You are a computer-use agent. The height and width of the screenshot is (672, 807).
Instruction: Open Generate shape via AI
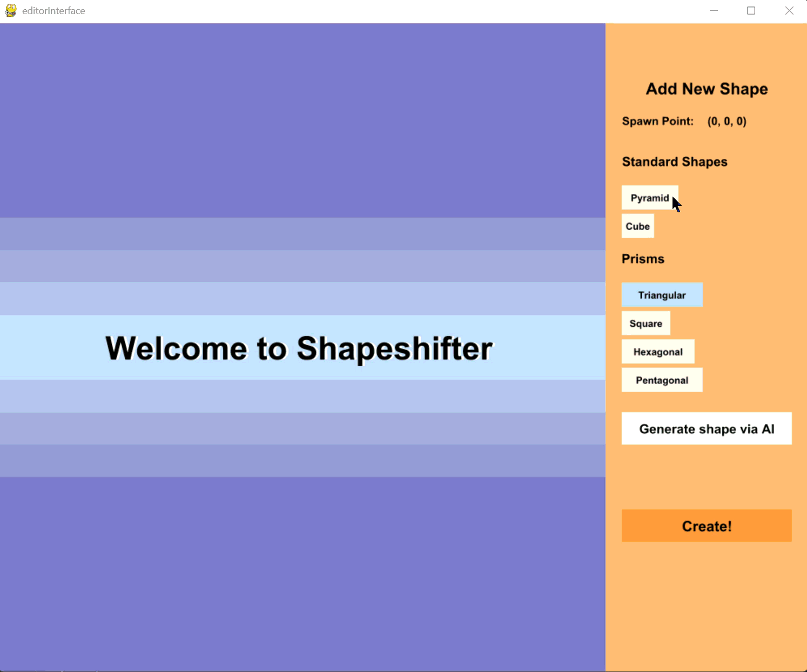coord(707,429)
